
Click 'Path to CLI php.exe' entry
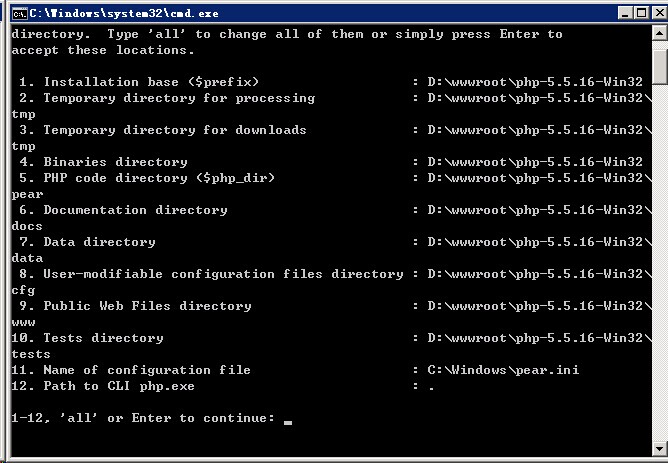tap(119, 386)
